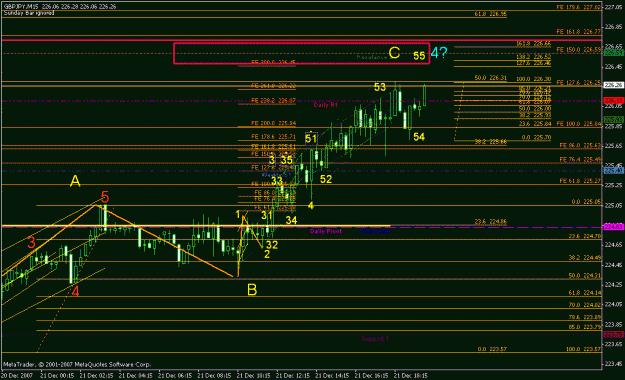Click the '61.8 226.95' Fibonacci level
This screenshot has width=625, height=380.
[x=491, y=14]
